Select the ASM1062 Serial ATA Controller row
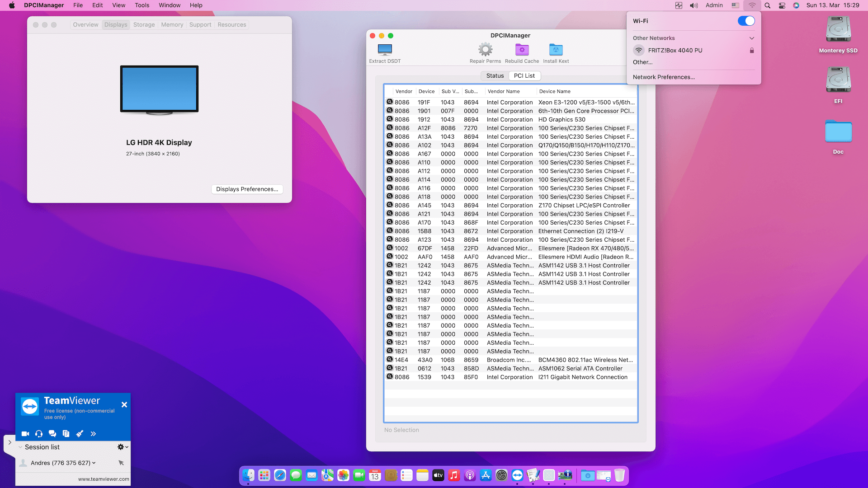 click(x=511, y=369)
